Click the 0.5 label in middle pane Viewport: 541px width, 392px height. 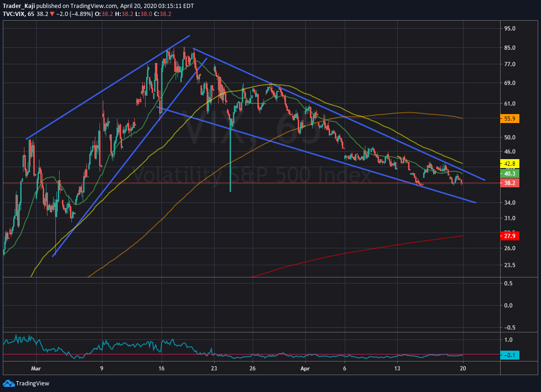pos(509,284)
